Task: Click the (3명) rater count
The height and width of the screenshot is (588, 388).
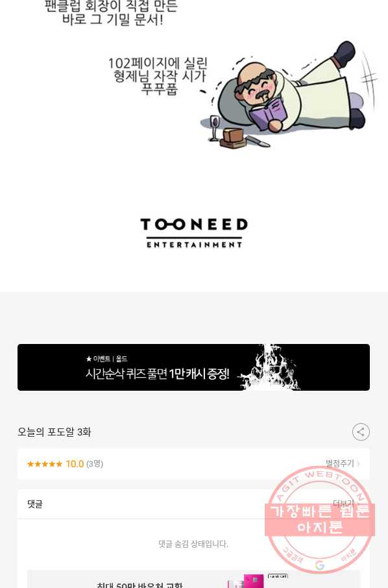Action: click(x=95, y=464)
